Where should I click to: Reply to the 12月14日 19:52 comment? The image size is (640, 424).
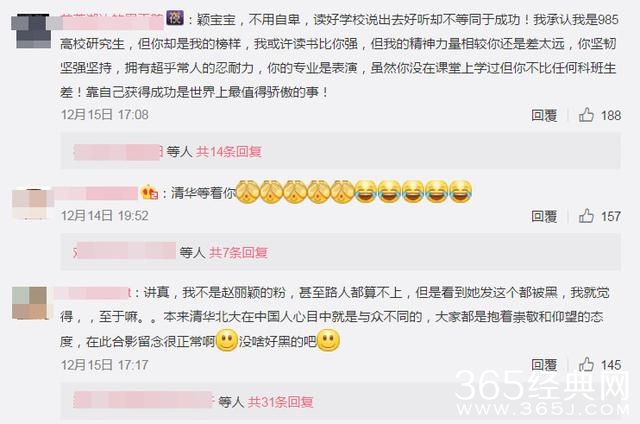click(544, 216)
